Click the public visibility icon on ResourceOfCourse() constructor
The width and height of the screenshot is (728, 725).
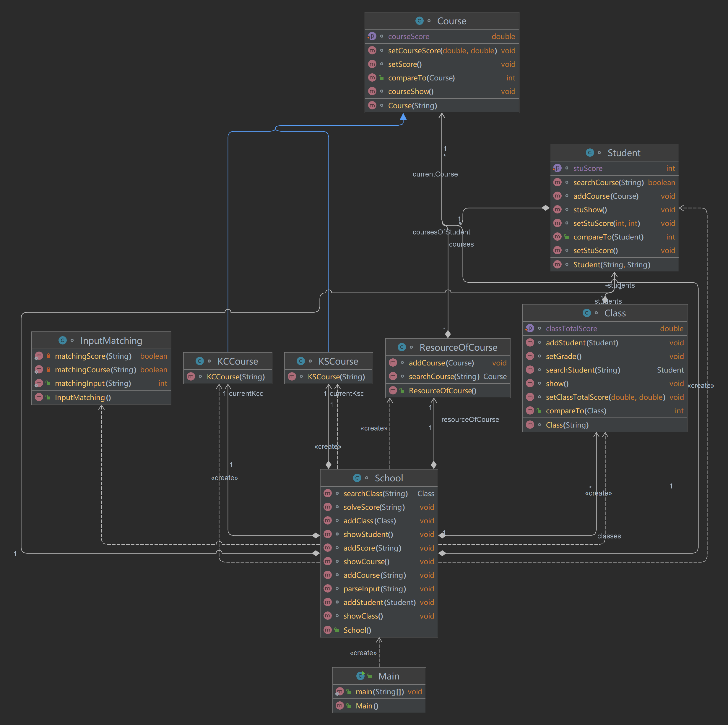pyautogui.click(x=402, y=391)
